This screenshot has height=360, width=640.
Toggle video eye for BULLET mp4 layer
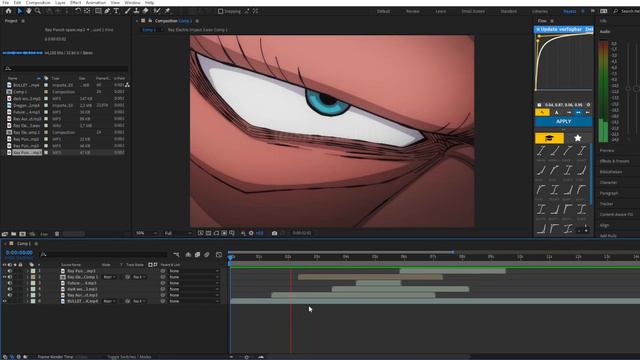4,301
